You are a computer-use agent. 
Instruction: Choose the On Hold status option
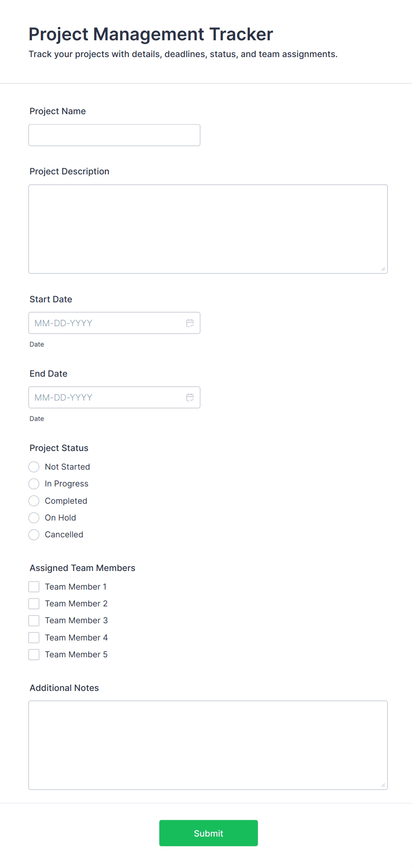pyautogui.click(x=34, y=518)
